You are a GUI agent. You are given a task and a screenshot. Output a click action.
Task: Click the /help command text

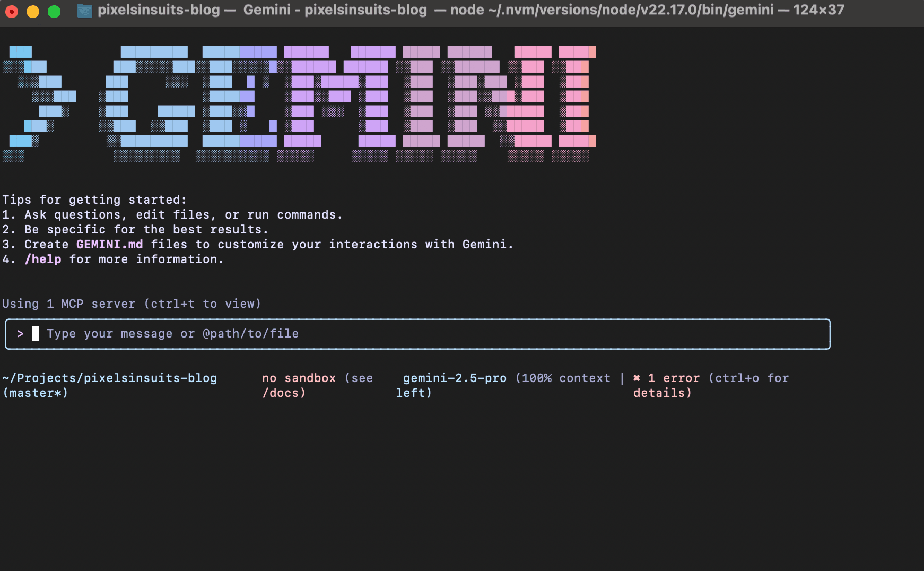point(43,259)
